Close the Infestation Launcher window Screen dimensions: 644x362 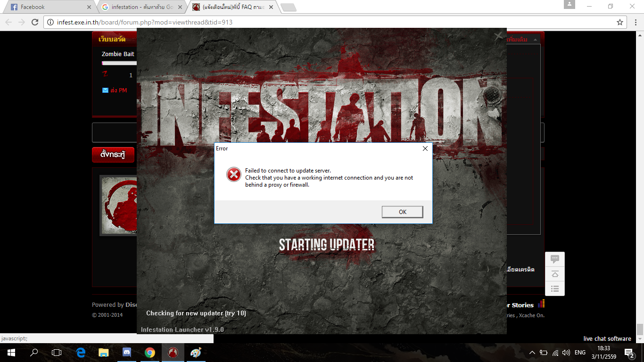498,36
